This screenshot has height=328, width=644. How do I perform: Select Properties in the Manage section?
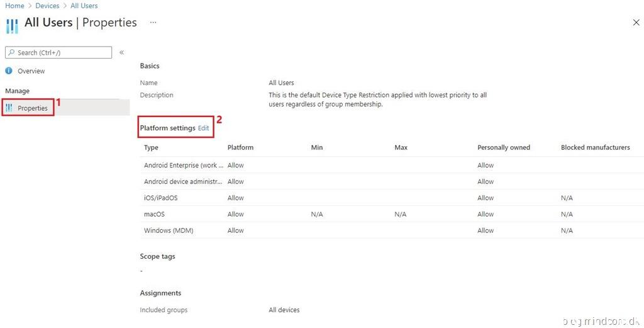point(32,108)
